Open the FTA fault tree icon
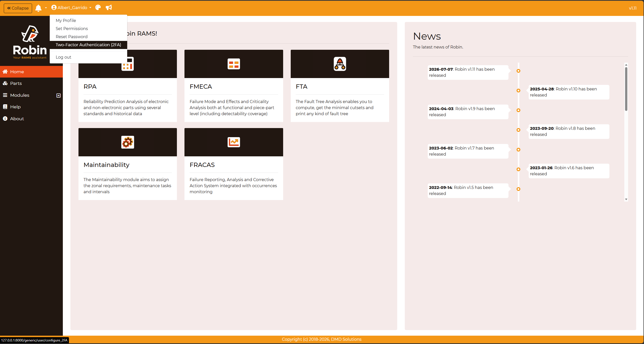644x344 pixels. (340, 64)
